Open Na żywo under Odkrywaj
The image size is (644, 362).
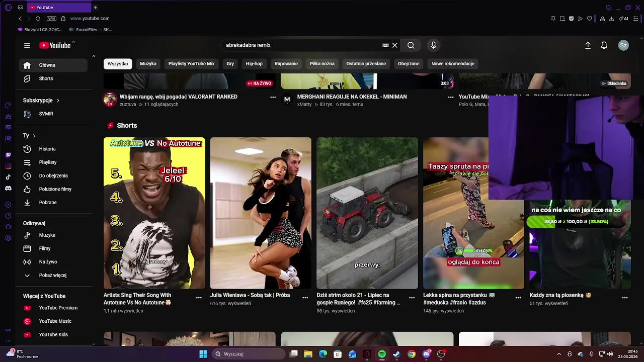coord(53,262)
